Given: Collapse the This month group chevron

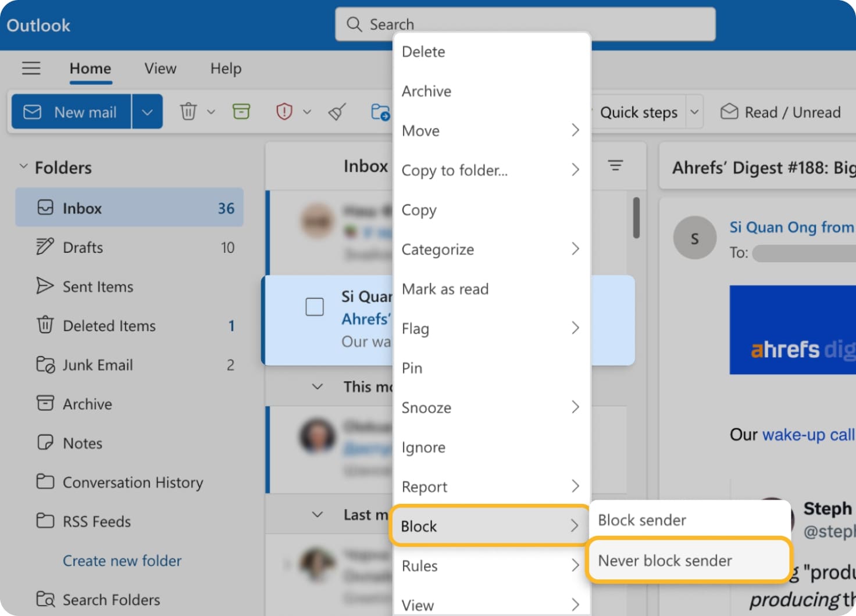Looking at the screenshot, I should 318,386.
